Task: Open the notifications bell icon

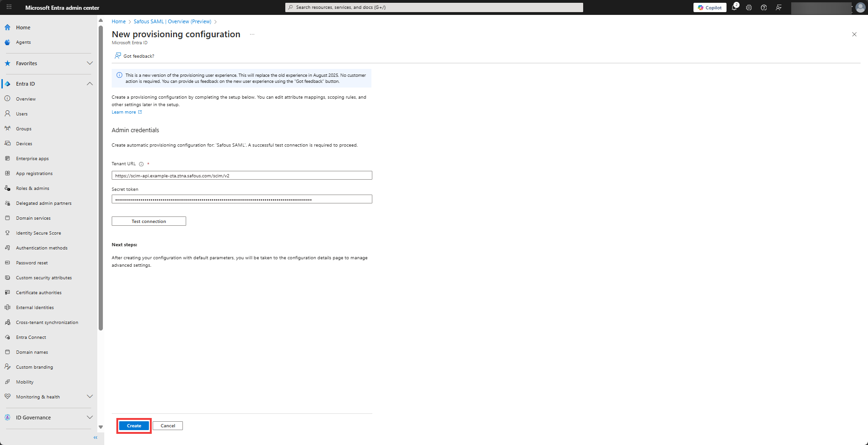Action: 734,7
